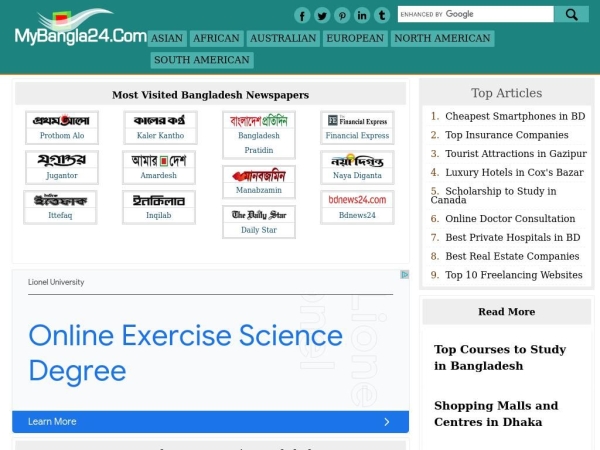Click the Financial Express logo image

click(x=357, y=121)
